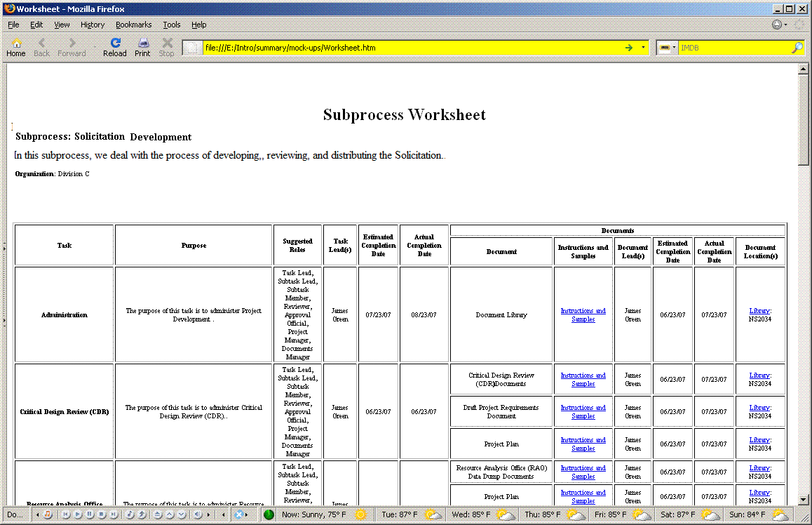Click the Forward navigation button
This screenshot has width=812, height=525.
[x=72, y=47]
